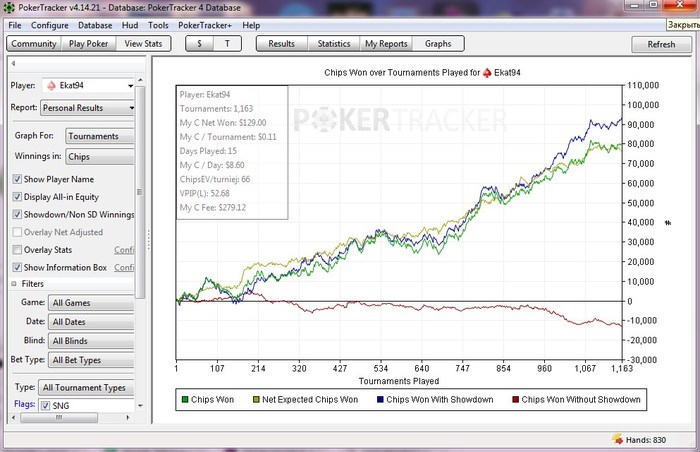Screen dimensions: 700x452
Task: Open the Date filter All Dates dropdown
Action: pyautogui.click(x=91, y=322)
